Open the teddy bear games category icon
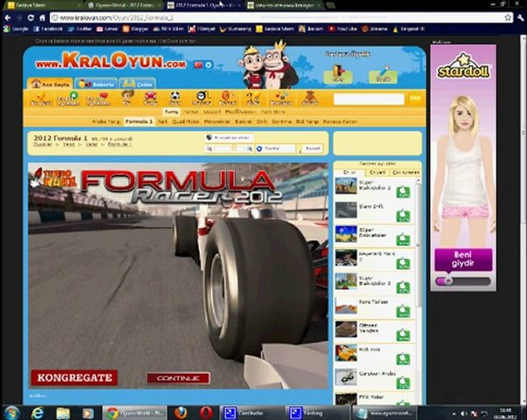Screen dimensions: 527x420 click(309, 99)
